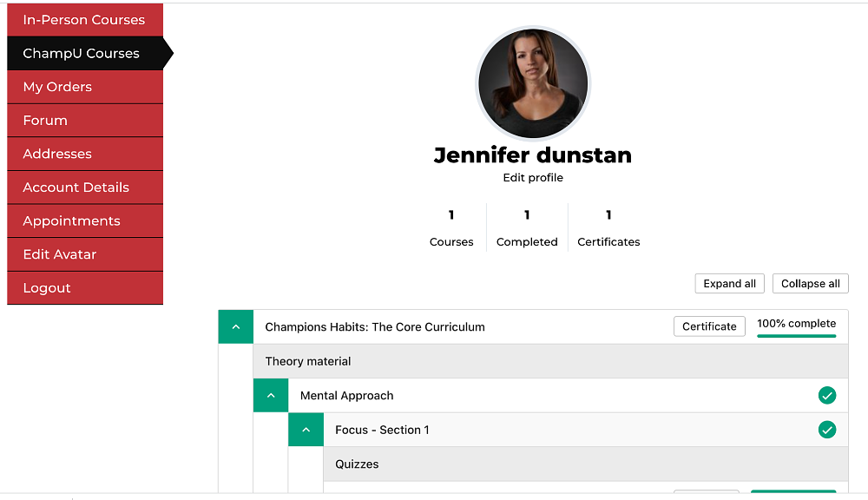Screen dimensions: 868x500
Task: View Addresses from the sidebar
Action: click(x=57, y=154)
